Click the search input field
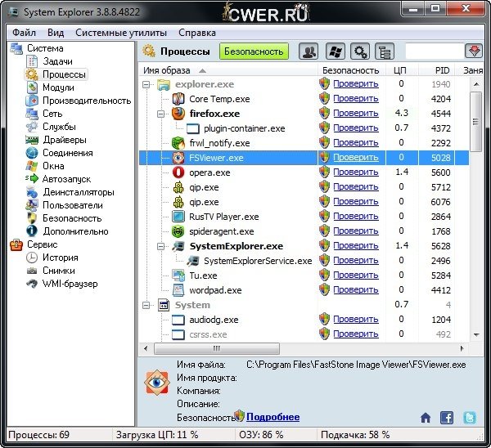The height and width of the screenshot is (448, 491). click(x=435, y=52)
